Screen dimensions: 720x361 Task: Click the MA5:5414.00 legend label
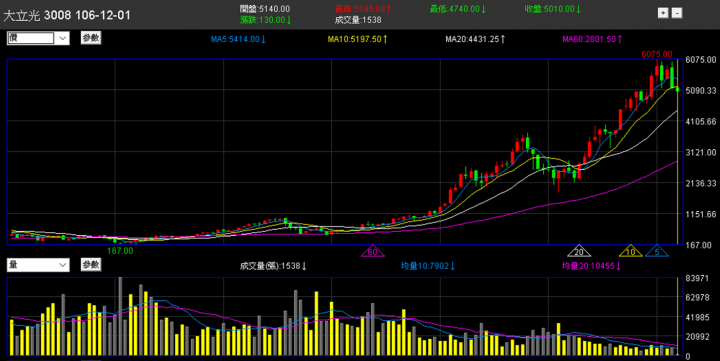pyautogui.click(x=238, y=39)
